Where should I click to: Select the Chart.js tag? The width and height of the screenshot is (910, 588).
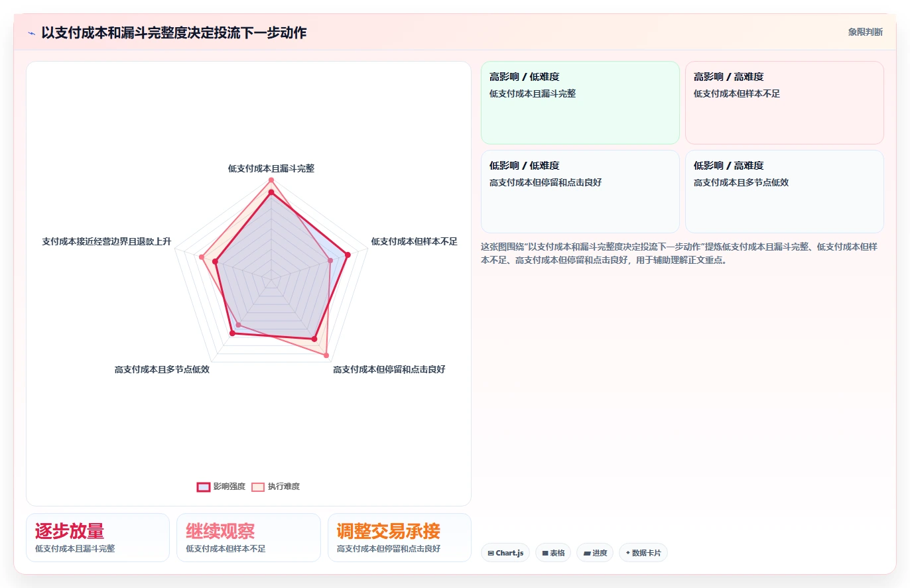(x=505, y=553)
